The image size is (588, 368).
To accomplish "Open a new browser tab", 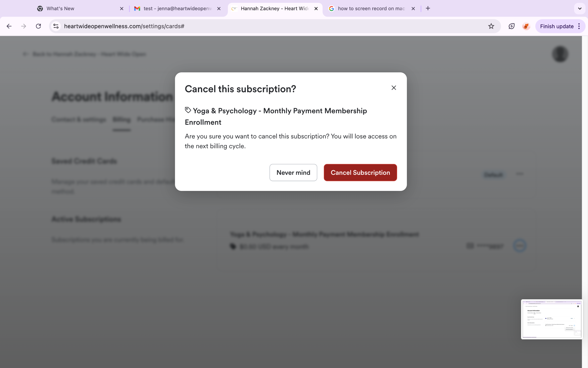I will click(x=428, y=8).
